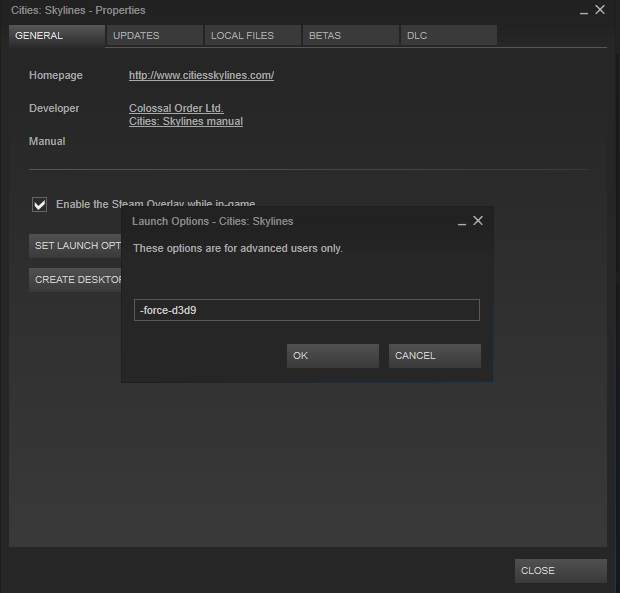Cancel the Launch Options dialog
The height and width of the screenshot is (593, 620).
point(435,356)
